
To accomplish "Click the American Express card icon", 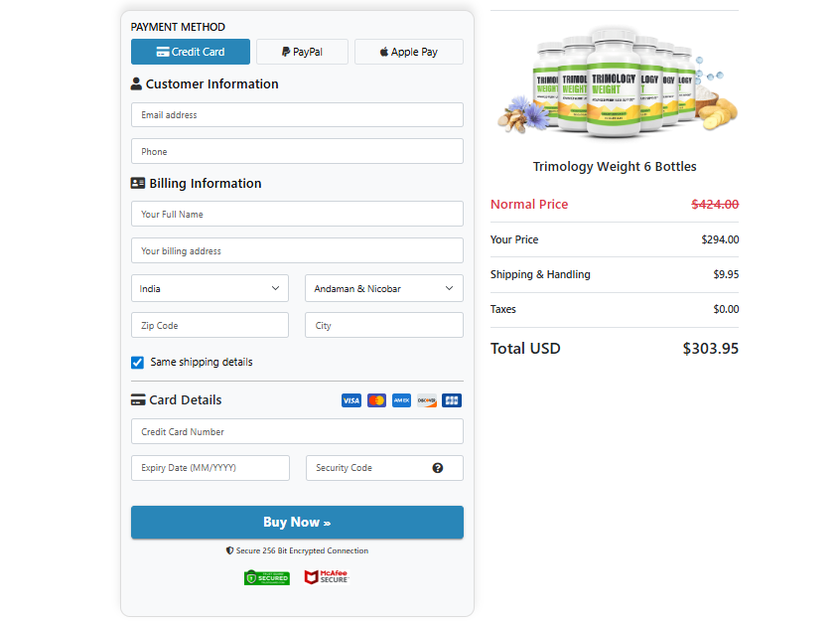I will [x=401, y=400].
